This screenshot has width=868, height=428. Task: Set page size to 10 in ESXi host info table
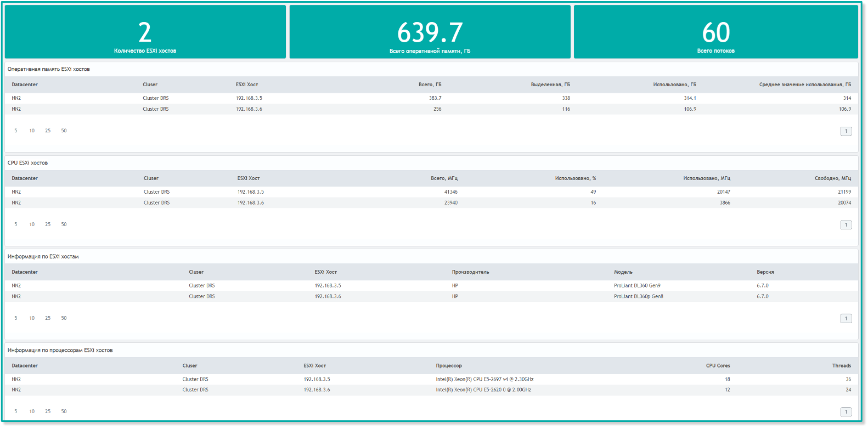tap(32, 318)
